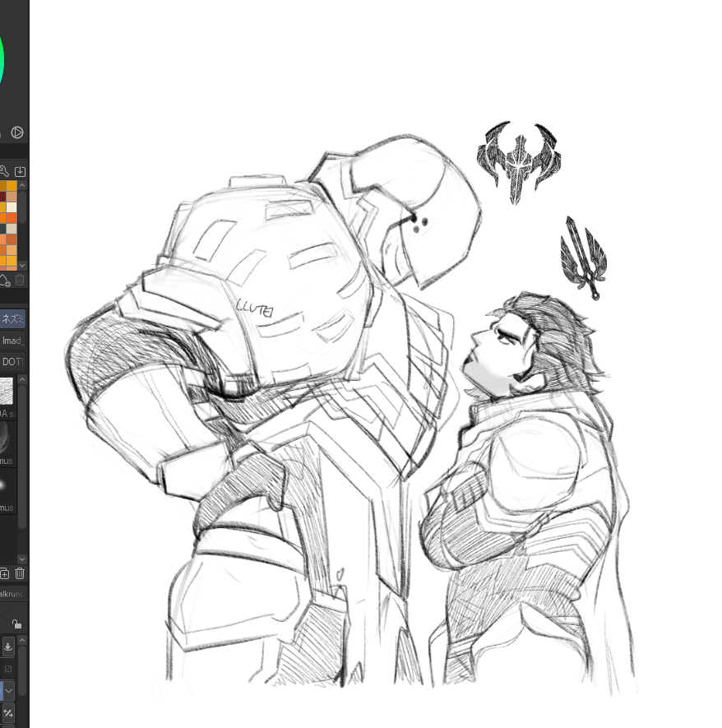Delete color using trash icon under swatches

click(x=20, y=281)
